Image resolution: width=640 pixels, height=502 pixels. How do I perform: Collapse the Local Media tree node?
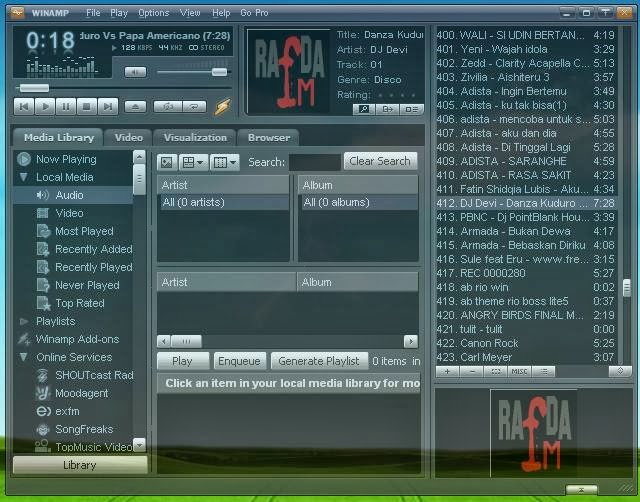pyautogui.click(x=24, y=177)
